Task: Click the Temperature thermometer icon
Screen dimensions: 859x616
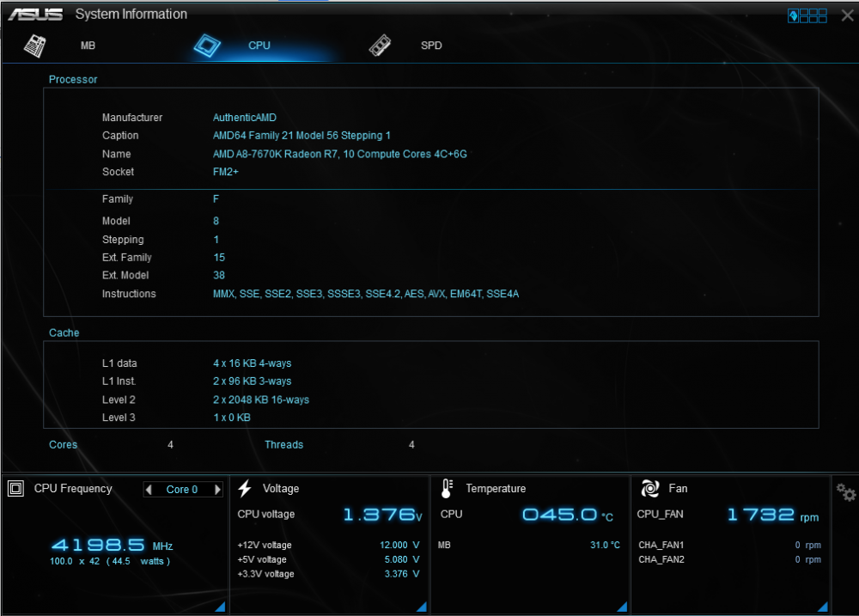Action: [x=447, y=488]
